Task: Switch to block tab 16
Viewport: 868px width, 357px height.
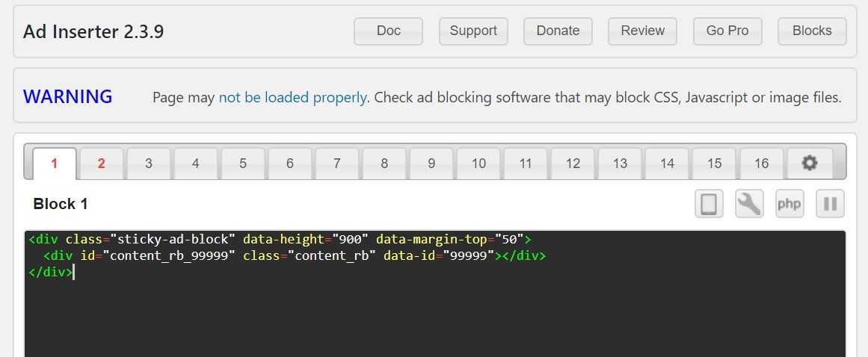Action: pos(761,164)
